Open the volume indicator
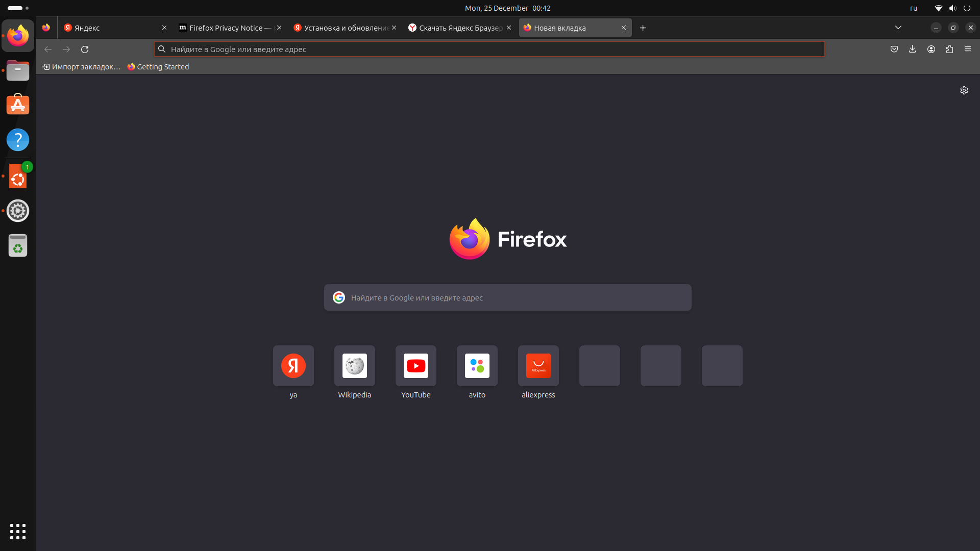 coord(952,8)
